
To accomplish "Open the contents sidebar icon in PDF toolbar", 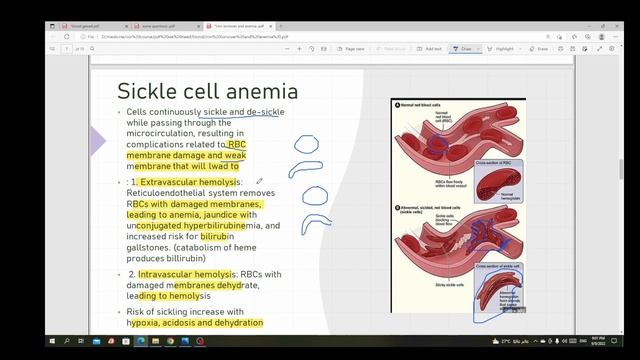I will 52,49.
